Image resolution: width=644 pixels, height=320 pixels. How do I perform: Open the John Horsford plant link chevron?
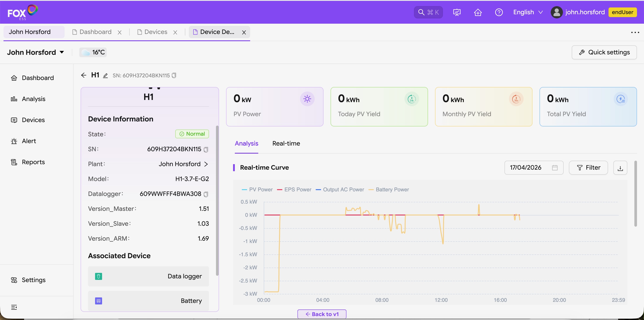point(206,164)
